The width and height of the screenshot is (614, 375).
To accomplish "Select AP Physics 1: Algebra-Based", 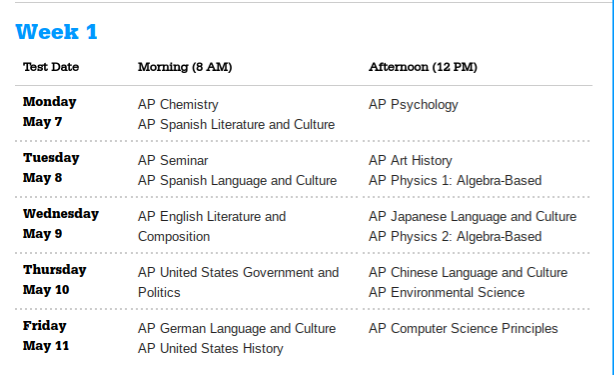I will pos(455,180).
